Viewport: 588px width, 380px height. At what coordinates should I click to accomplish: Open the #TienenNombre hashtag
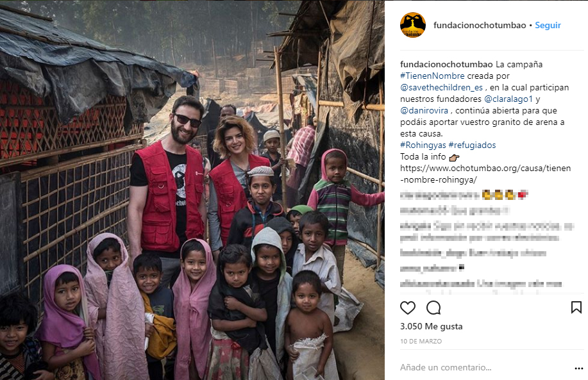point(432,76)
